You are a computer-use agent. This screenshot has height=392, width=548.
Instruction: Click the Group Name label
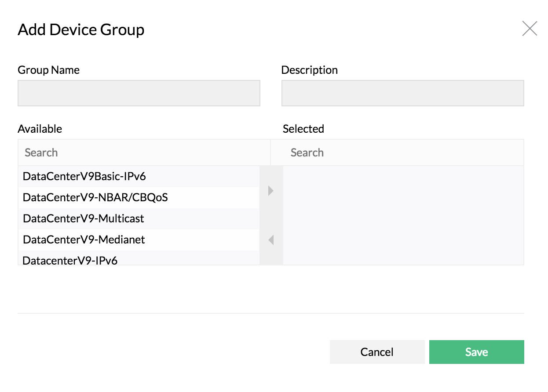click(49, 70)
